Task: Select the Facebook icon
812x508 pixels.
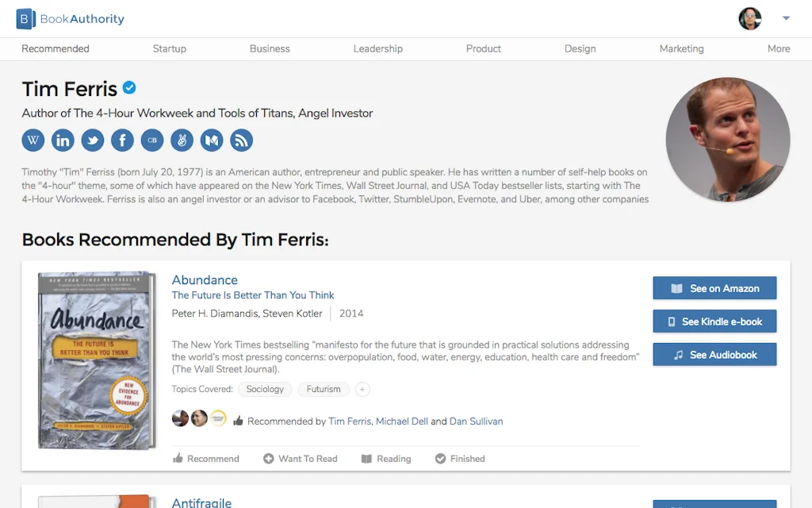Action: point(122,140)
